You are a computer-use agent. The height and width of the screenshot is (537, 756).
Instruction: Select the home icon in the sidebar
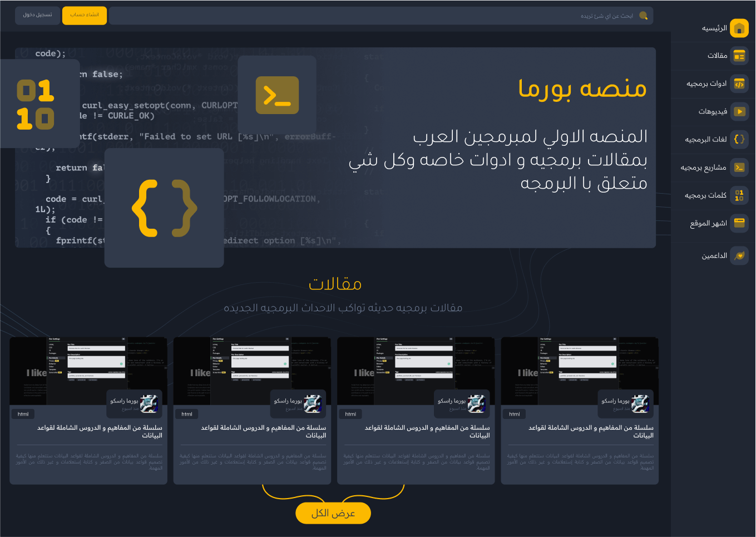click(x=739, y=28)
